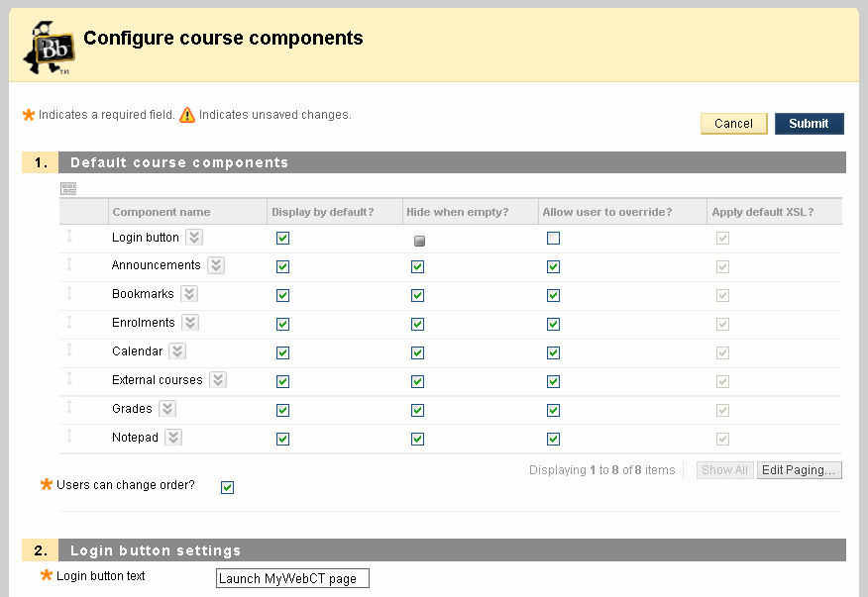Viewport: 868px width, 597px height.
Task: Click the unsaved changes warning triangle icon
Action: [185, 114]
